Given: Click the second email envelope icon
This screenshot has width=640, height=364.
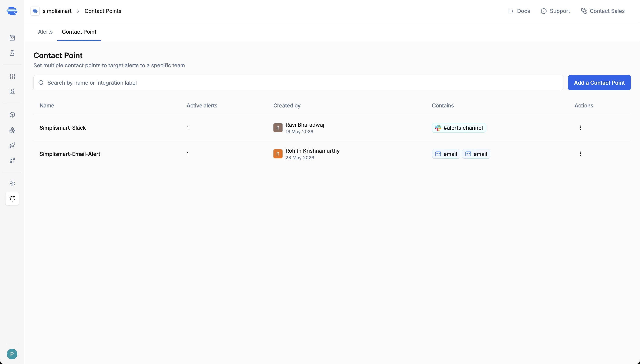Looking at the screenshot, I should point(468,154).
